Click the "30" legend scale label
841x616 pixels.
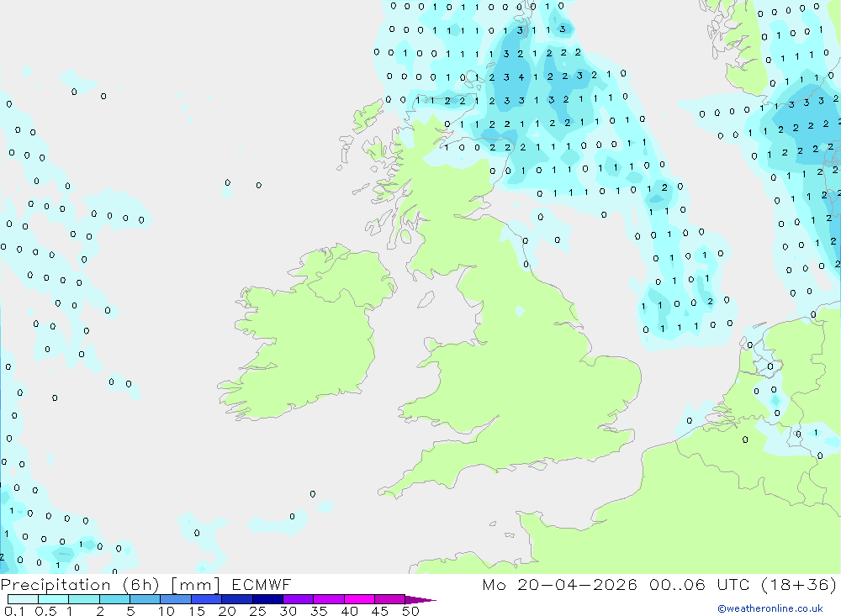coord(288,611)
